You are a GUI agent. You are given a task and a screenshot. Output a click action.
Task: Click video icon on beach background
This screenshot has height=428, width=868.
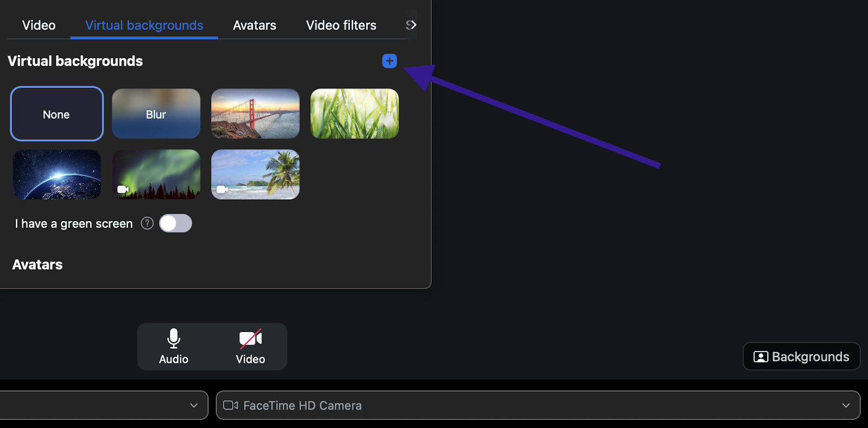click(221, 189)
